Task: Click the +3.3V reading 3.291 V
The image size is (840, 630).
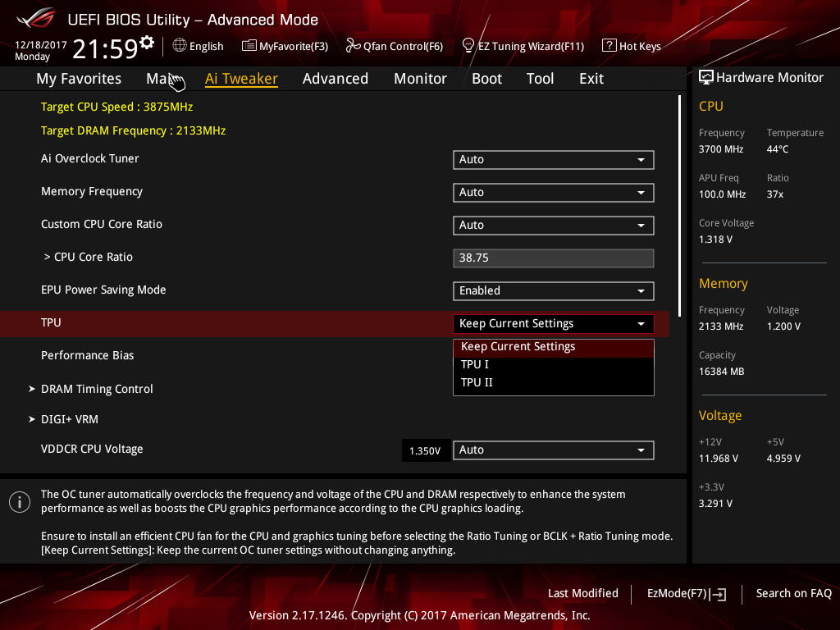Action: (715, 504)
